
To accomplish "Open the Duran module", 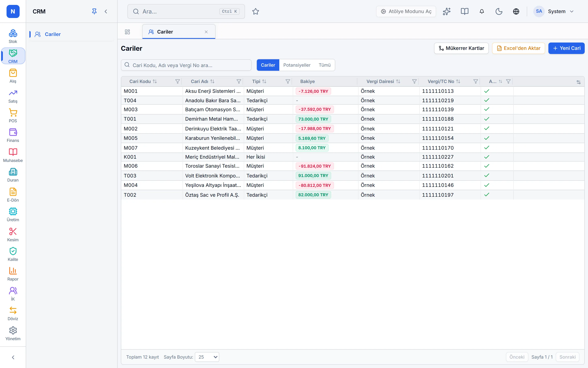I will pyautogui.click(x=13, y=175).
